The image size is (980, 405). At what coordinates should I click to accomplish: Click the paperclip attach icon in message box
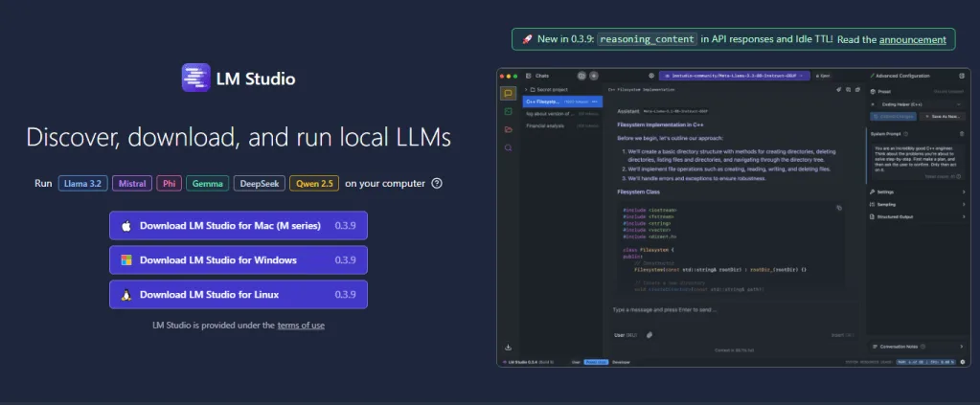tap(650, 335)
